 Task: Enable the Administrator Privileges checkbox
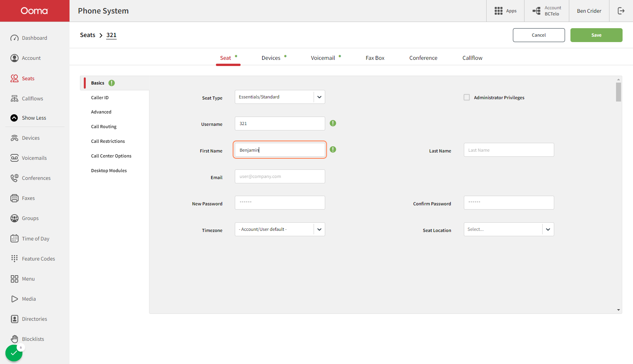pyautogui.click(x=467, y=97)
